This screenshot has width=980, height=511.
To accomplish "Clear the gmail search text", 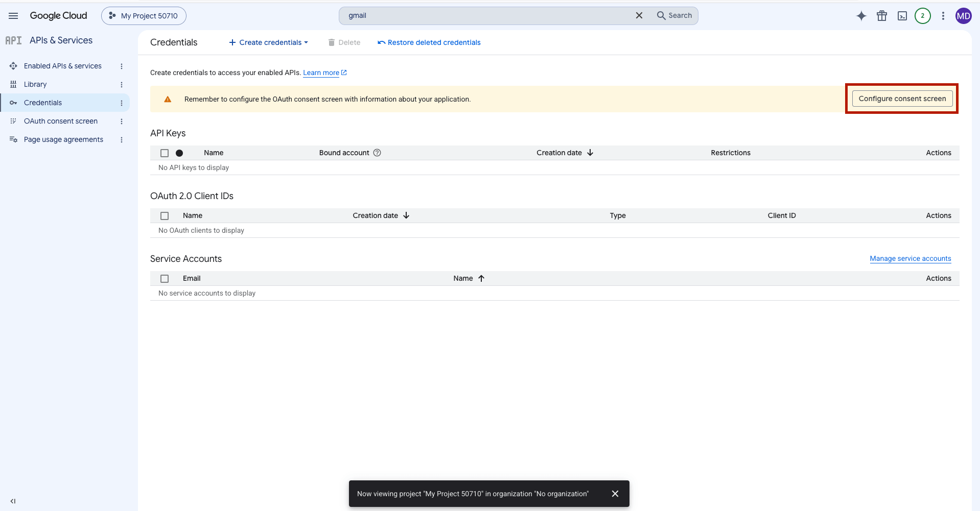I will coord(639,15).
